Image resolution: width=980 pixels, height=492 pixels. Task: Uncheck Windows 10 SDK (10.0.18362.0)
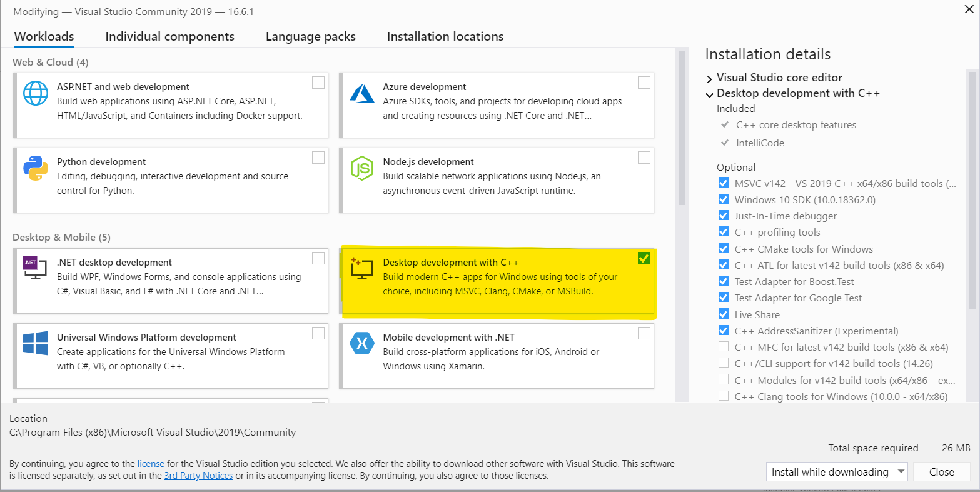[724, 199]
